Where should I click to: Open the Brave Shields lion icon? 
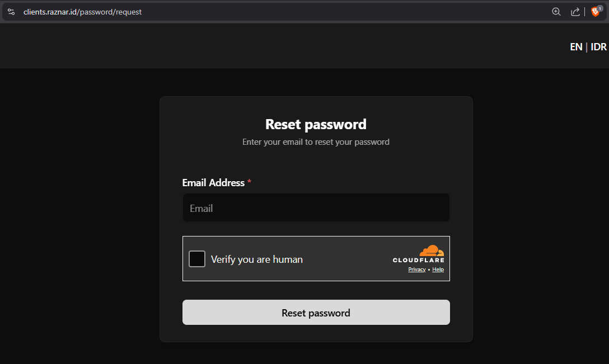click(x=594, y=12)
